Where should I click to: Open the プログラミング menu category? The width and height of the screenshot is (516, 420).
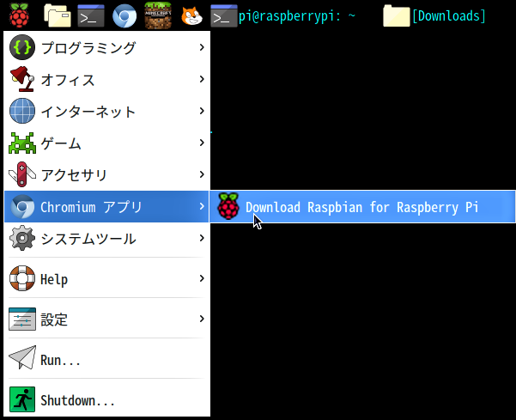pos(107,48)
